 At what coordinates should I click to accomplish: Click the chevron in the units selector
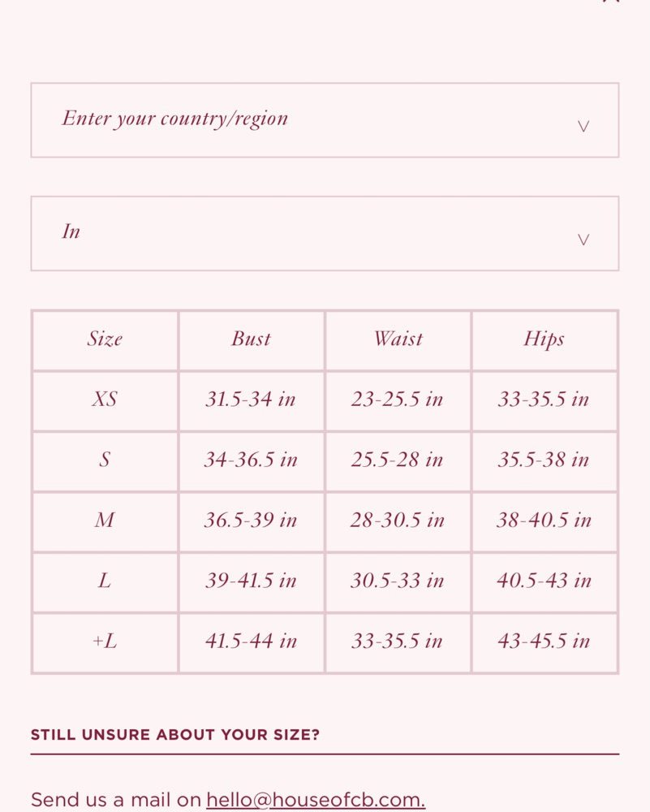pyautogui.click(x=583, y=240)
